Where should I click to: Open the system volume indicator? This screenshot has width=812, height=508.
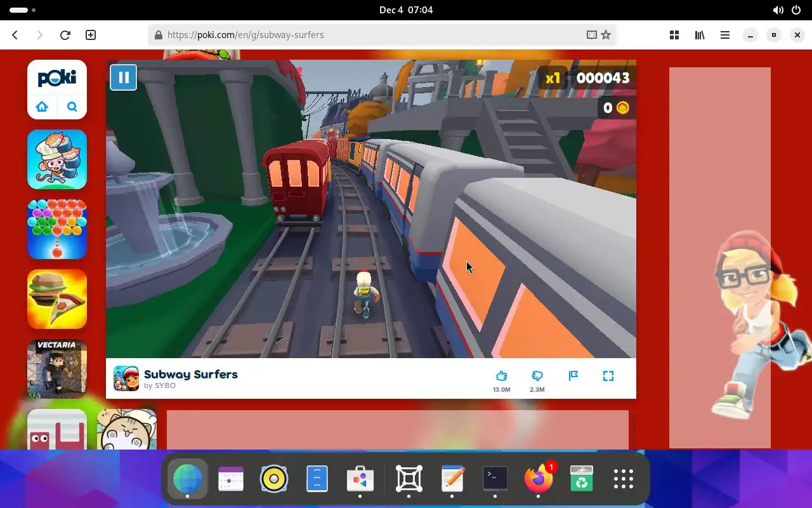pos(778,10)
